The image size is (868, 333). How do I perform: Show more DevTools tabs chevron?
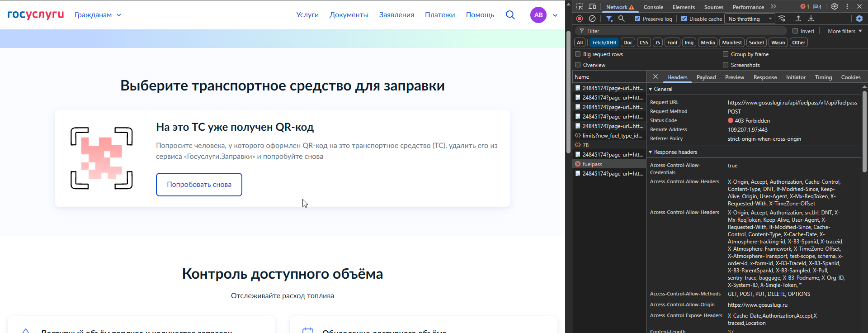774,7
